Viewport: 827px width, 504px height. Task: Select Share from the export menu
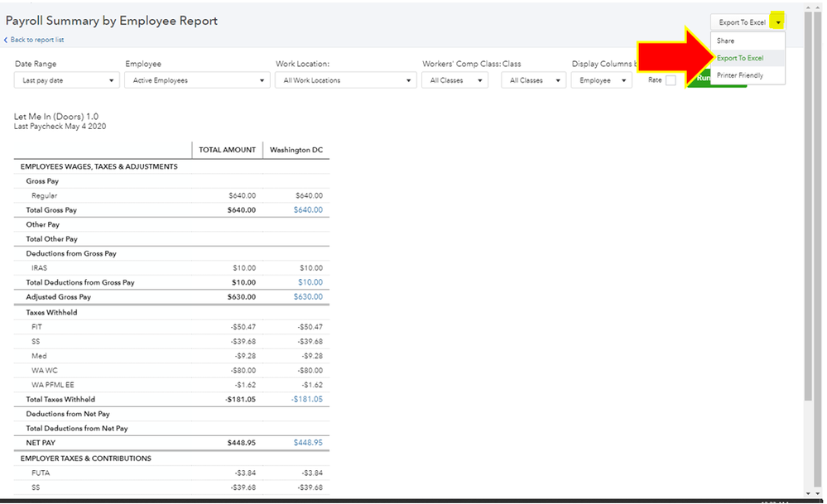coord(726,41)
